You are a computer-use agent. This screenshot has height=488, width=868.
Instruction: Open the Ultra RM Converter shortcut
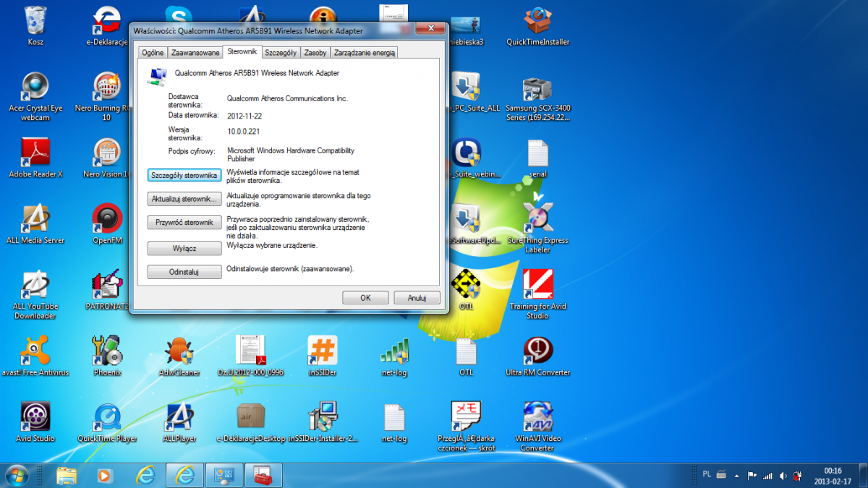(x=537, y=355)
